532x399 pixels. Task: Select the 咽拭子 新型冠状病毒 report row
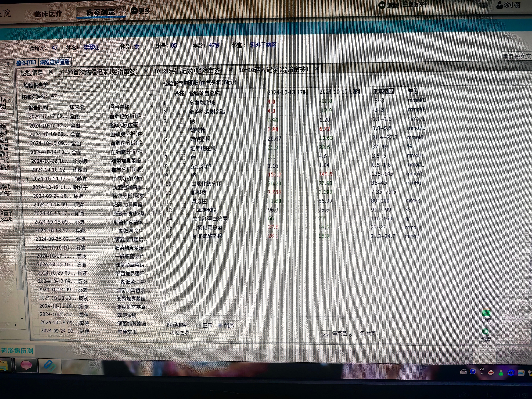click(90, 187)
